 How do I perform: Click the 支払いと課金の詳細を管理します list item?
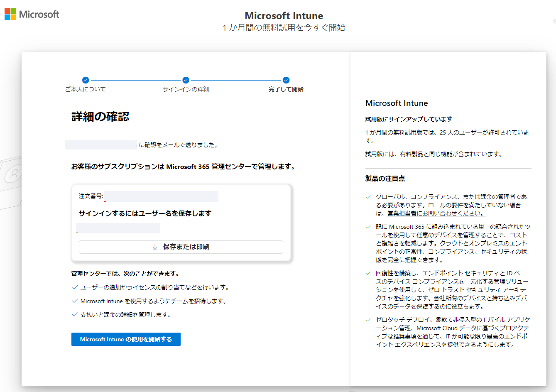pyautogui.click(x=125, y=315)
